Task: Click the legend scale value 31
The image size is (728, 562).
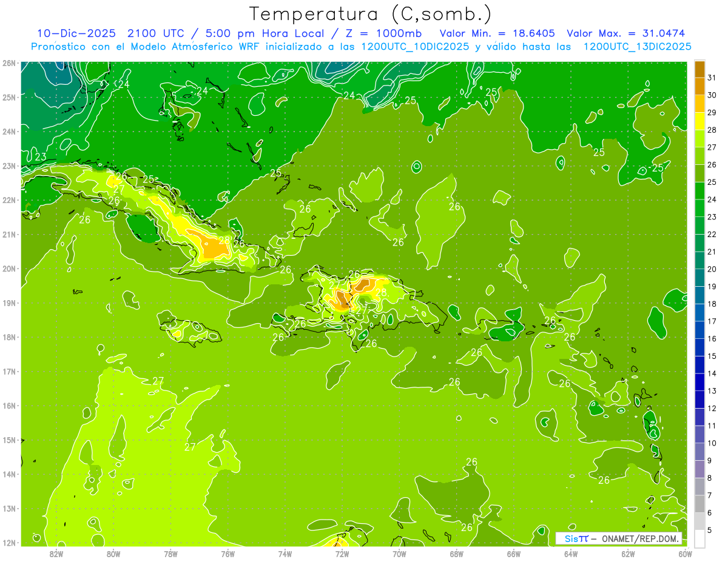Action: (x=712, y=78)
